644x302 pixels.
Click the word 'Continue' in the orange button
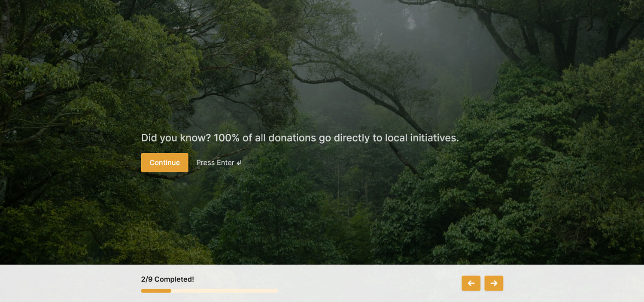[164, 163]
